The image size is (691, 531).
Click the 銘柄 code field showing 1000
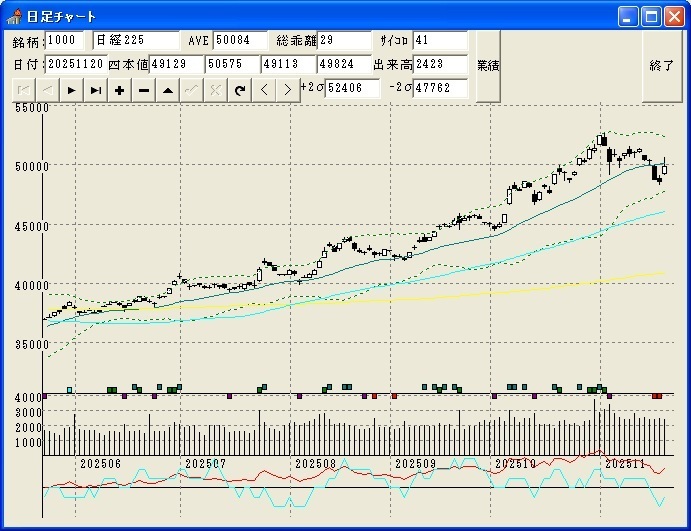tap(67, 40)
